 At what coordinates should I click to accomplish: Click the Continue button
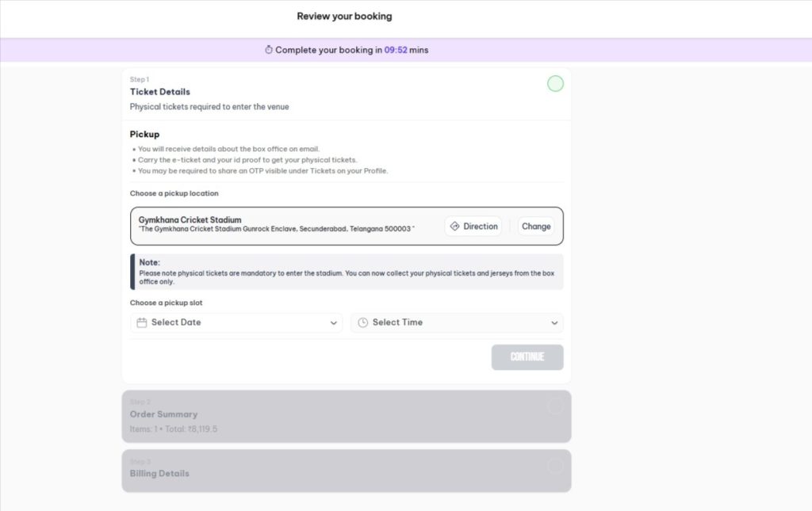point(527,357)
